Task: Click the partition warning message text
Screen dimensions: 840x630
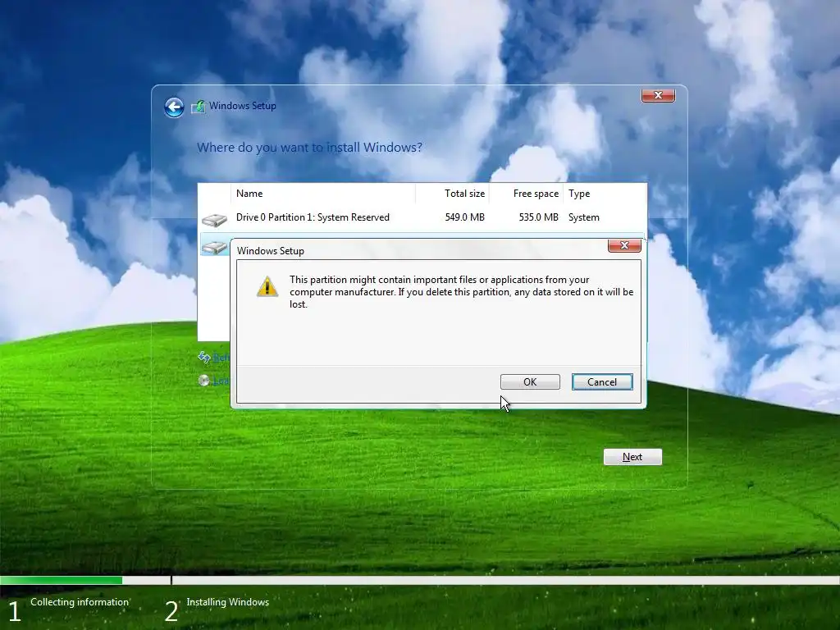Action: click(x=461, y=292)
